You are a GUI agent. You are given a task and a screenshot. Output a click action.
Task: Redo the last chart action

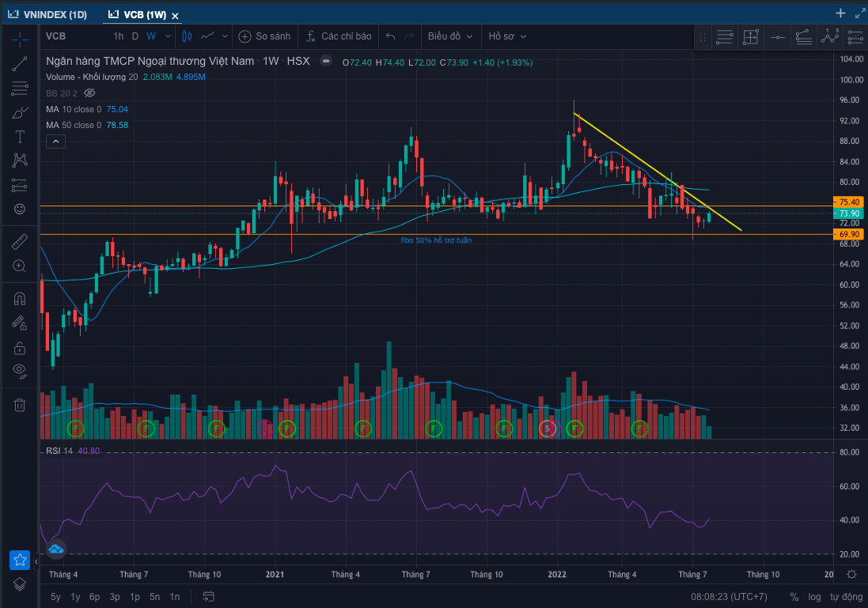410,36
